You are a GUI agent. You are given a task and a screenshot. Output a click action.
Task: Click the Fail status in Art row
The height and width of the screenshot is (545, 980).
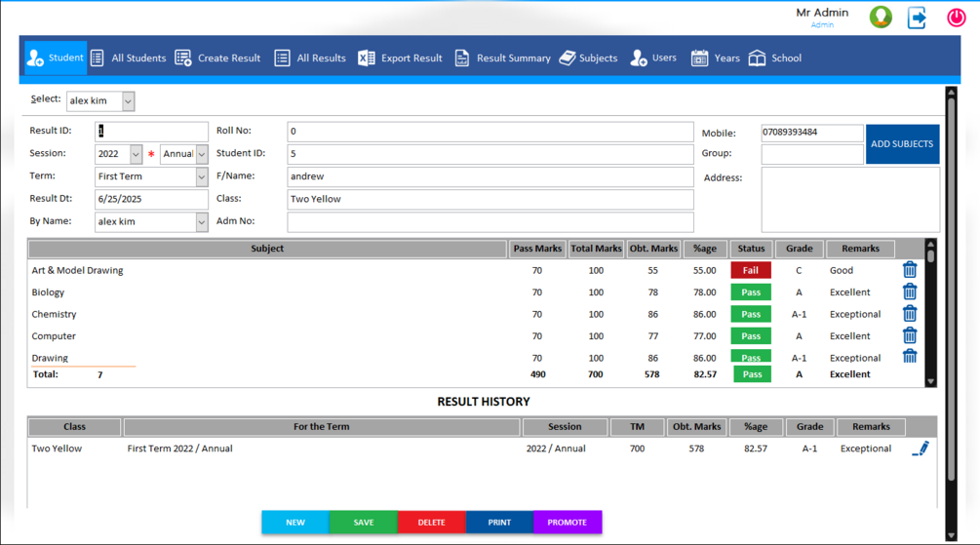click(x=751, y=270)
